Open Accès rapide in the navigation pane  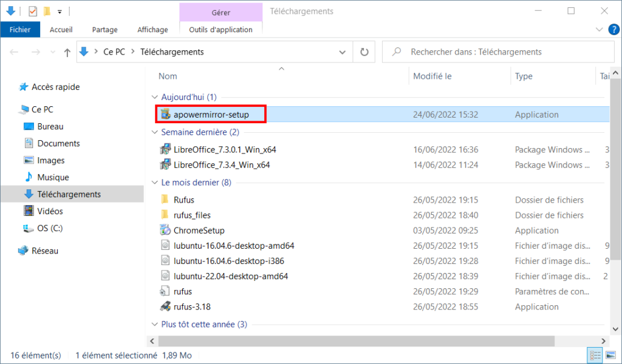55,87
